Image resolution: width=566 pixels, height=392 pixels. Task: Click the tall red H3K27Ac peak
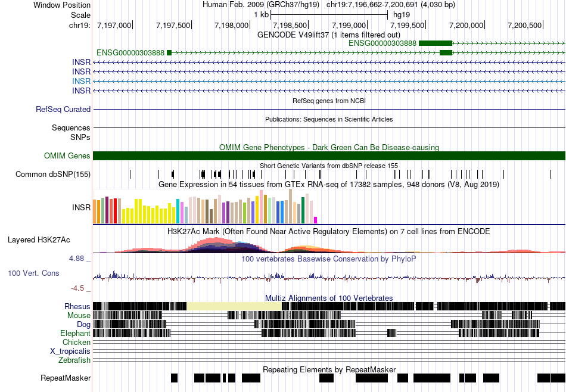(216, 245)
